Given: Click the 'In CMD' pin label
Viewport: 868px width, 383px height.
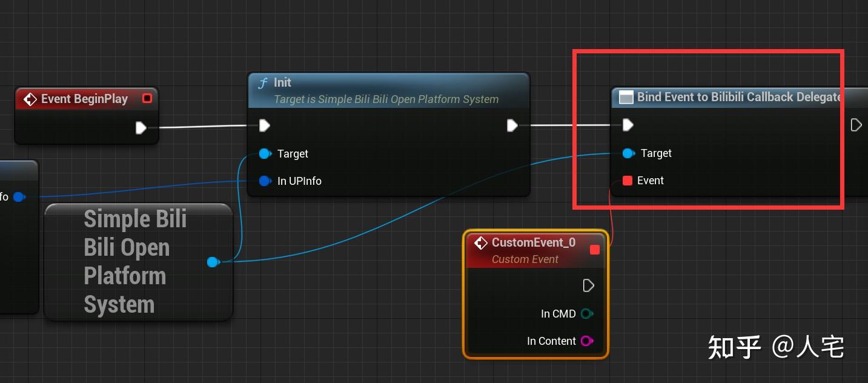Looking at the screenshot, I should [558, 314].
